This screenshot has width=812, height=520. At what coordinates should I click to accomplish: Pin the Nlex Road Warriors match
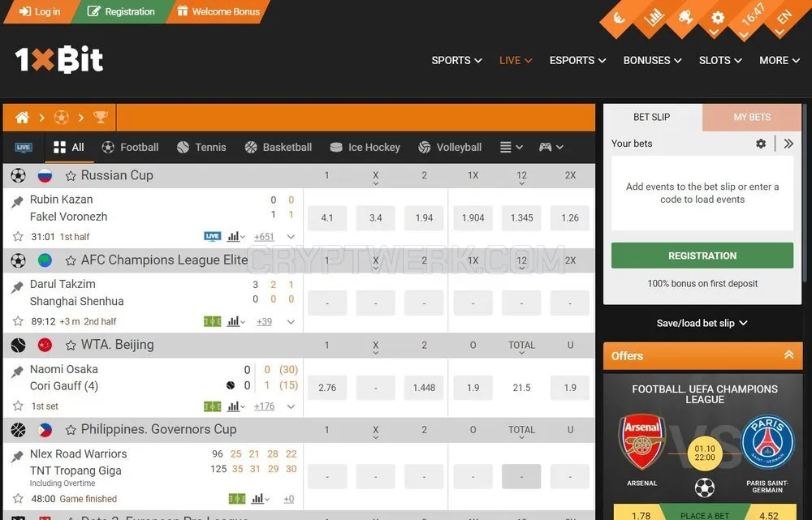(x=17, y=457)
